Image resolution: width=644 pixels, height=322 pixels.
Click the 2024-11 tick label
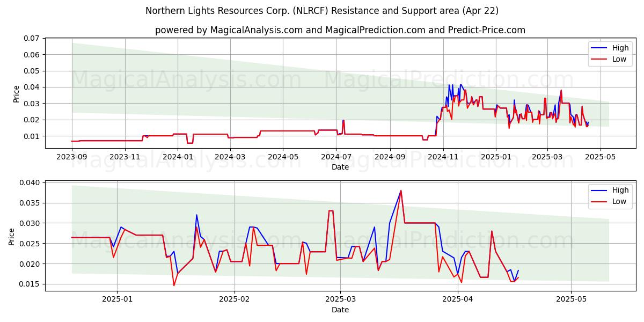click(x=443, y=156)
